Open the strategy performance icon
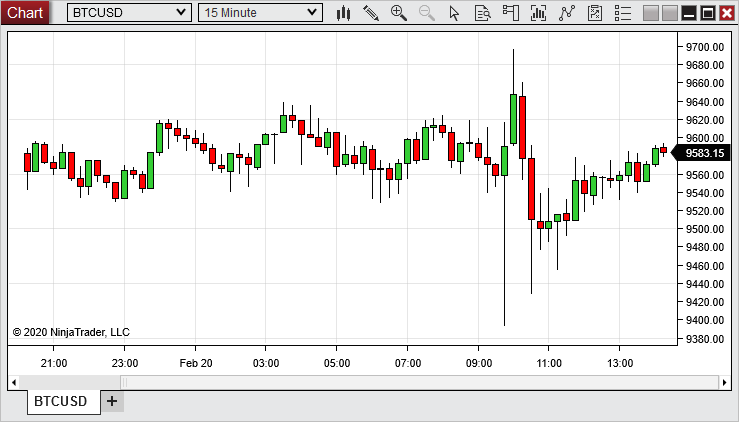This screenshot has width=739, height=422. (x=596, y=13)
